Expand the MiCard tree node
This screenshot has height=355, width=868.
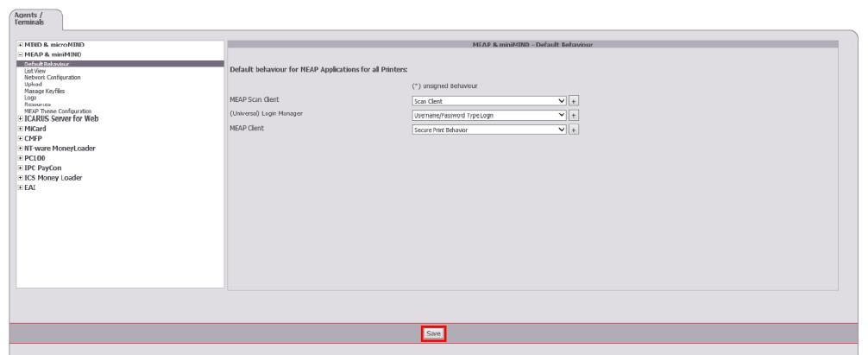tap(21, 129)
